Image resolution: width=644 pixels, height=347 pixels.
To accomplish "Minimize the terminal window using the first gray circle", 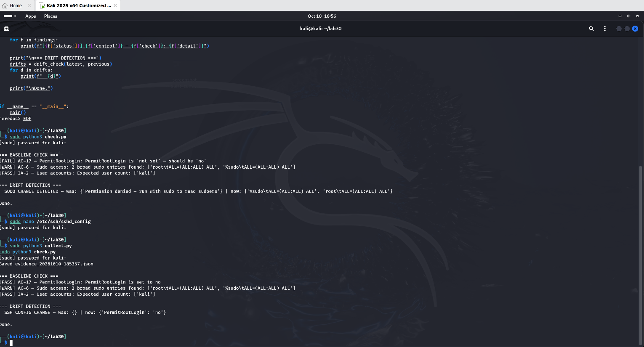I will click(x=619, y=29).
